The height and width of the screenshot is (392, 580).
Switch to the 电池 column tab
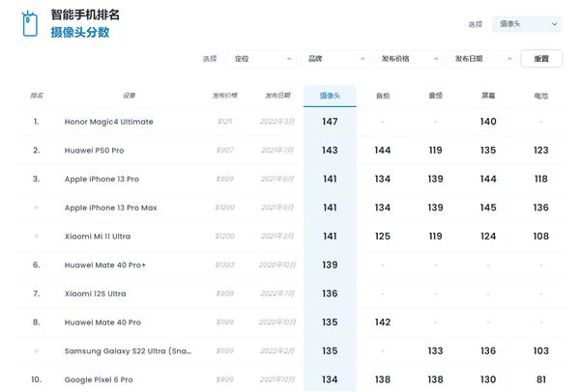540,96
